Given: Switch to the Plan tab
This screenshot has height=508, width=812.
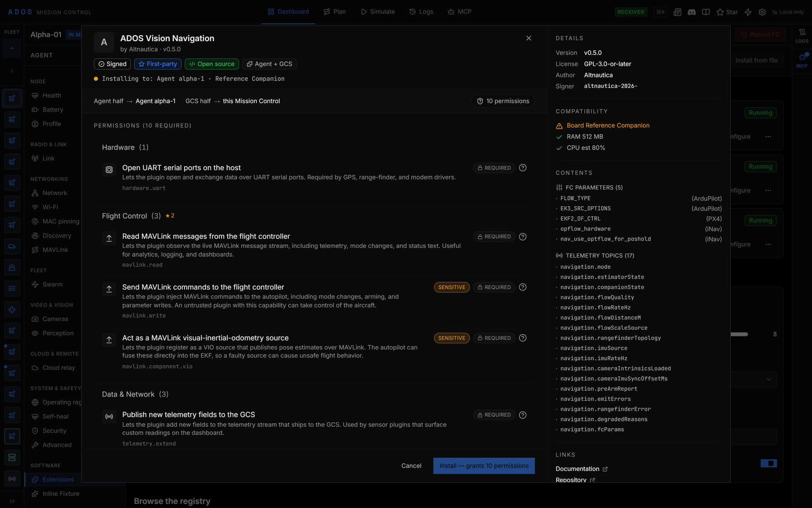Looking at the screenshot, I should pyautogui.click(x=335, y=12).
